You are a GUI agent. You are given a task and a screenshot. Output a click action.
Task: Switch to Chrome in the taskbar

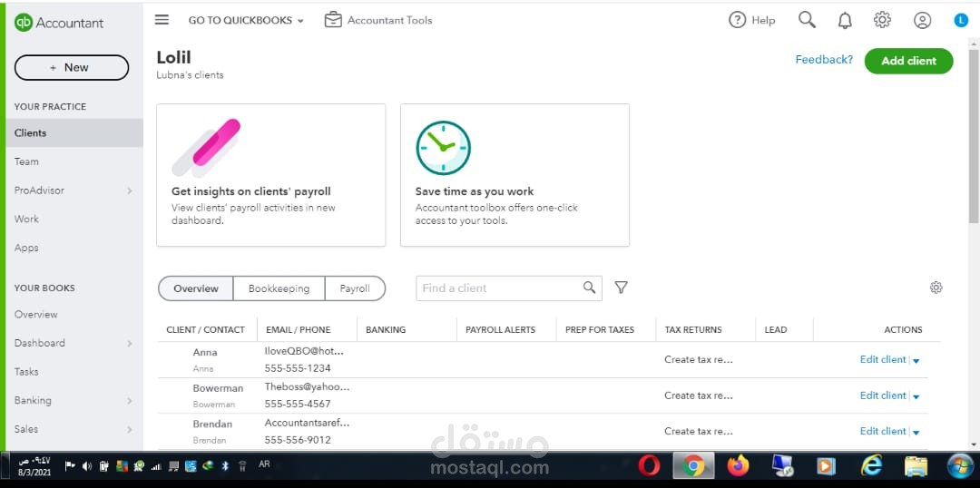tap(693, 465)
